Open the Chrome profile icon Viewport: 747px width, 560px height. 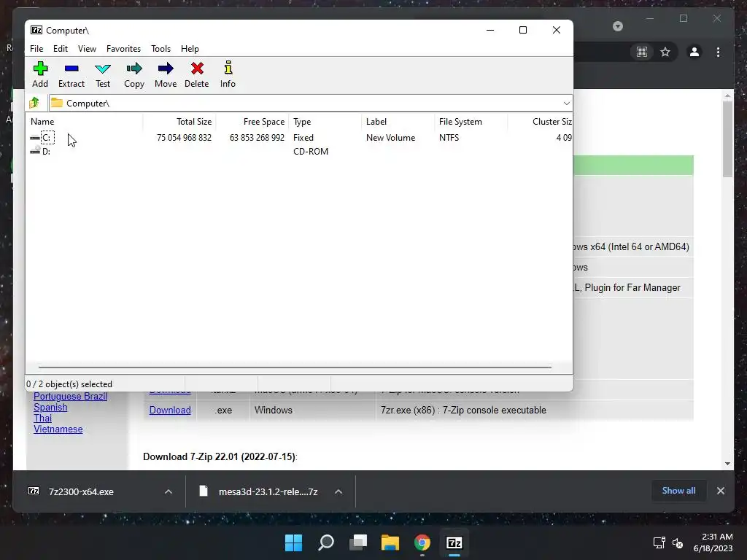694,52
